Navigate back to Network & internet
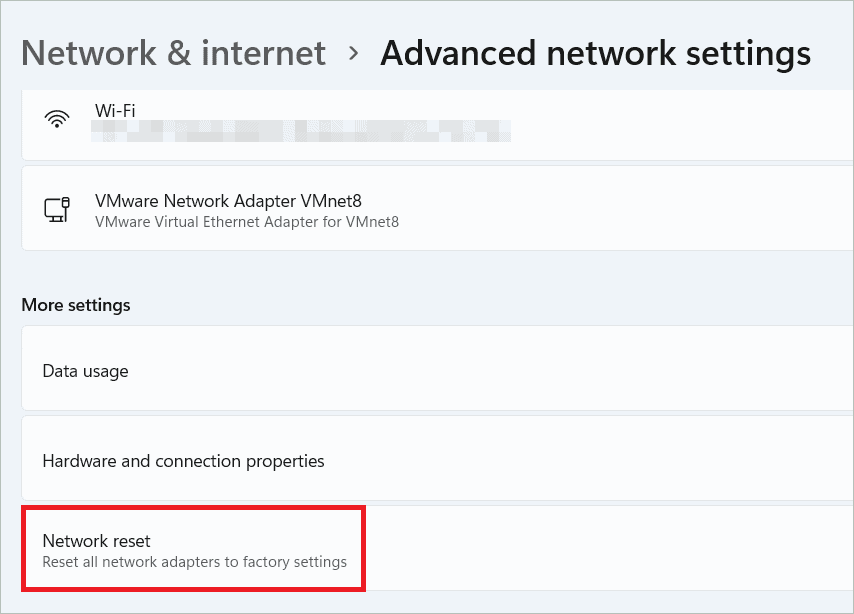The image size is (854, 614). [172, 53]
